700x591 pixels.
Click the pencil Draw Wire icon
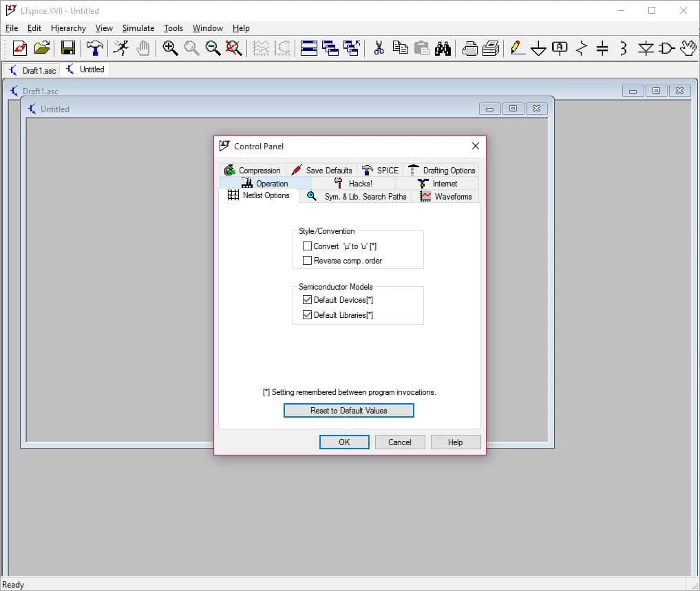pyautogui.click(x=518, y=47)
